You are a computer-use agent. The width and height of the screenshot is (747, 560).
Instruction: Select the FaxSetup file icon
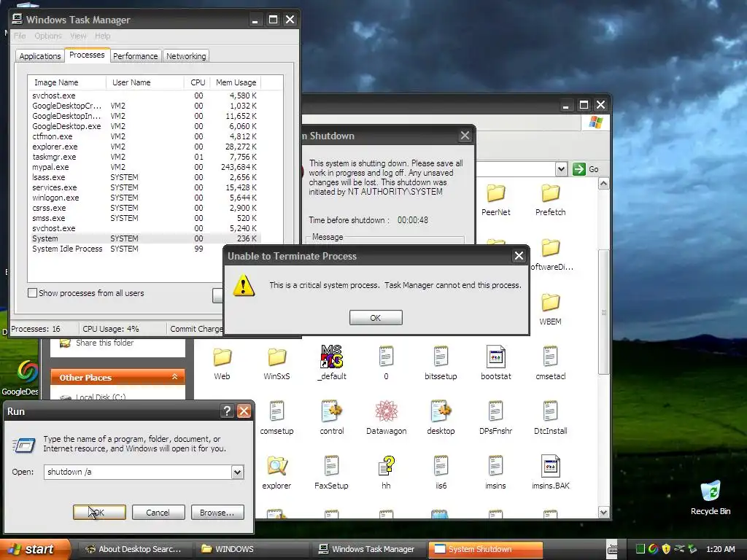332,466
